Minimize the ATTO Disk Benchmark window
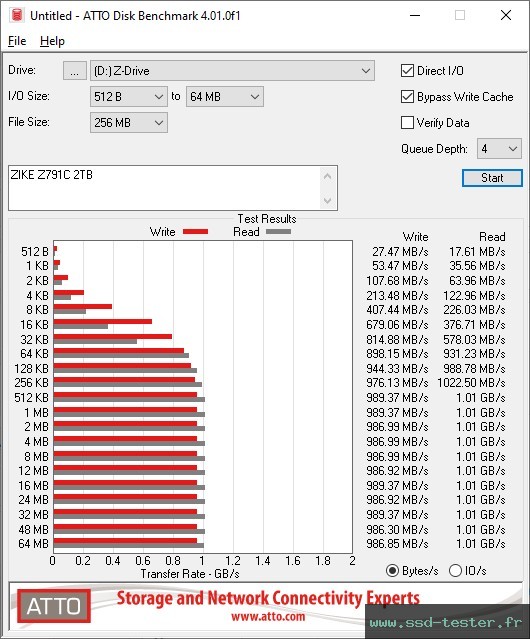Screen dimensions: 530x639 tap(415, 15)
